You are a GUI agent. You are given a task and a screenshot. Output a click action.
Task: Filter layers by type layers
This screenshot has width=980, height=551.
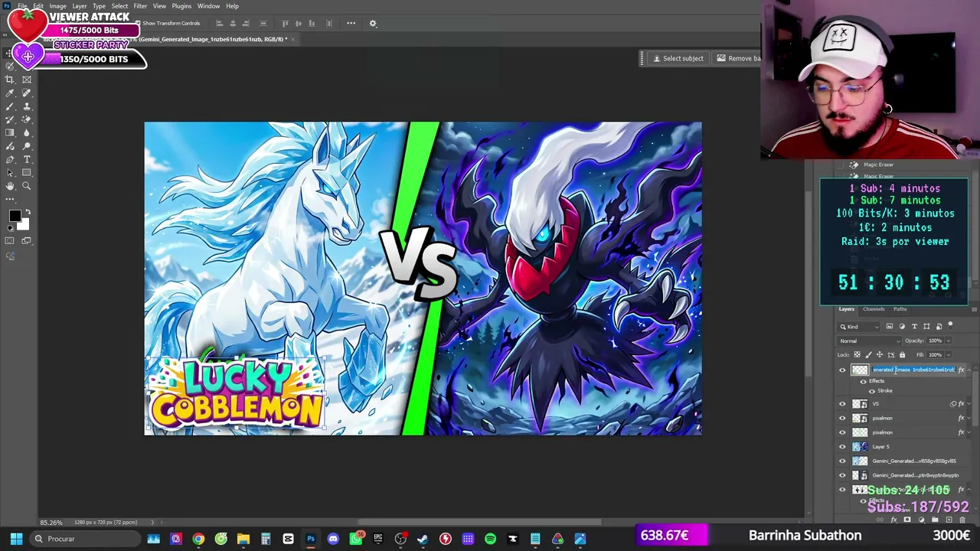point(914,327)
